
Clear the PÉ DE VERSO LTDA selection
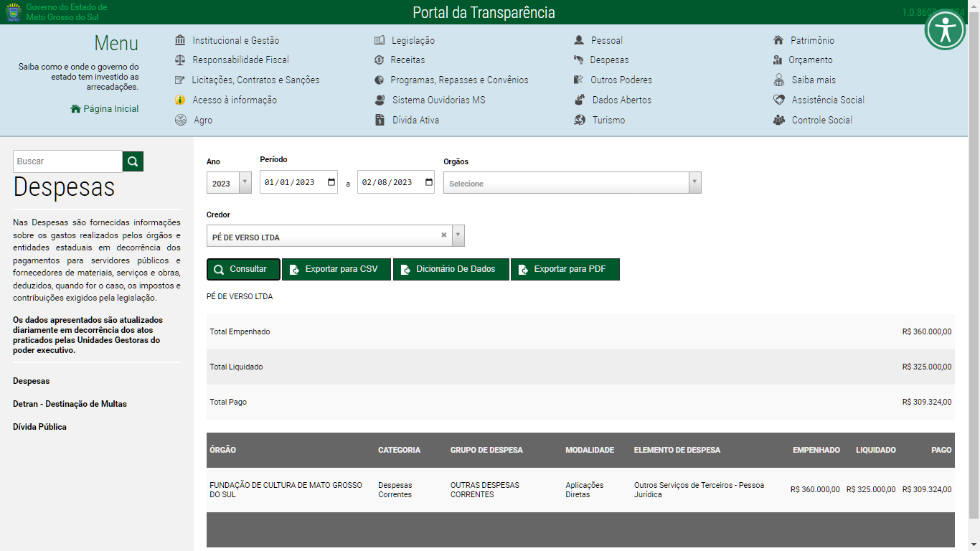(444, 235)
